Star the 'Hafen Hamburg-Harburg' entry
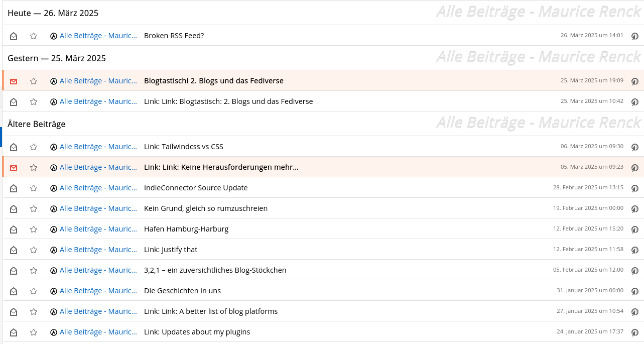This screenshot has height=344, width=644. pos(34,229)
